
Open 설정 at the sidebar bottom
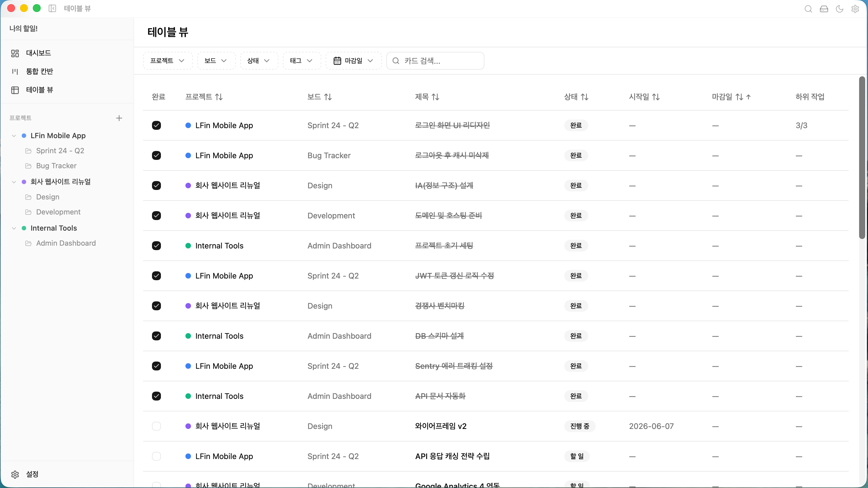point(32,474)
